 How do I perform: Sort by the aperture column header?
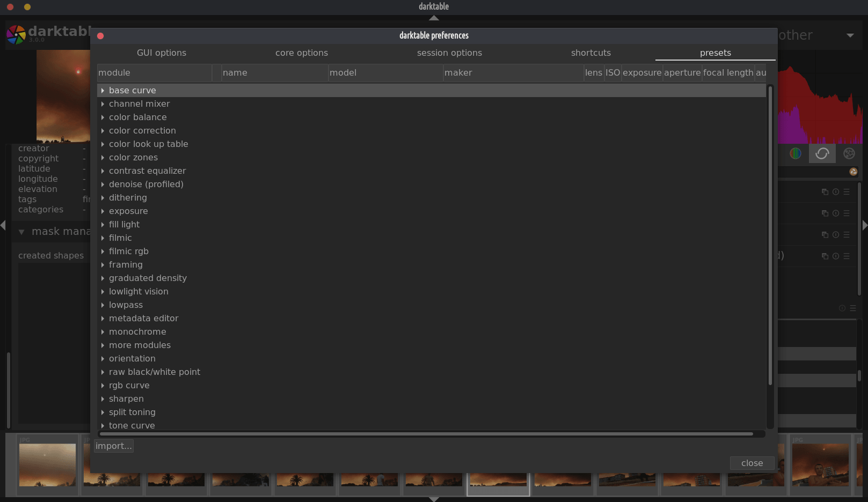682,73
